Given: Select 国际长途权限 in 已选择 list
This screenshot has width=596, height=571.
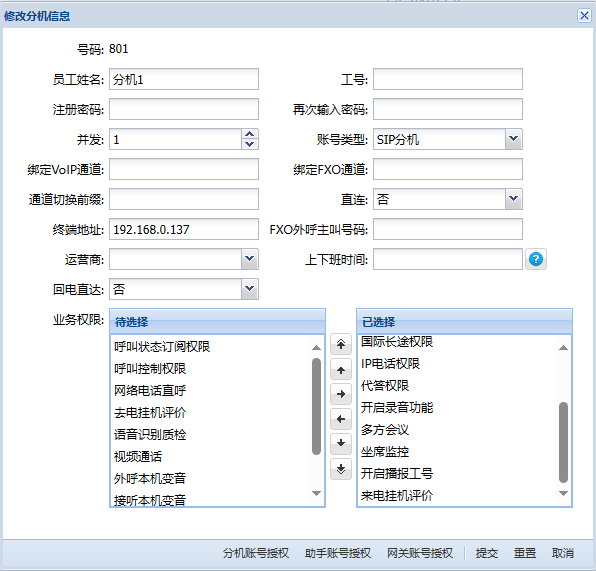Looking at the screenshot, I should click(458, 342).
